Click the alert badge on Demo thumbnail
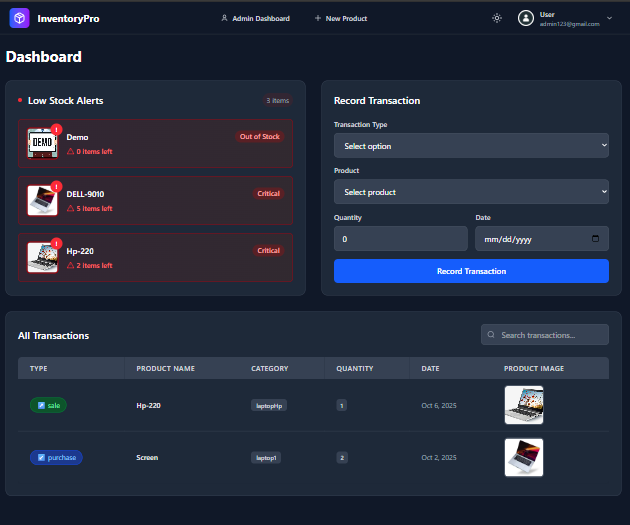 tap(57, 129)
